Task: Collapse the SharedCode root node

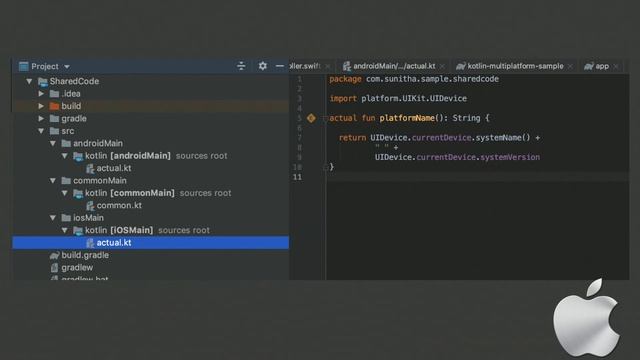Action: click(29, 81)
